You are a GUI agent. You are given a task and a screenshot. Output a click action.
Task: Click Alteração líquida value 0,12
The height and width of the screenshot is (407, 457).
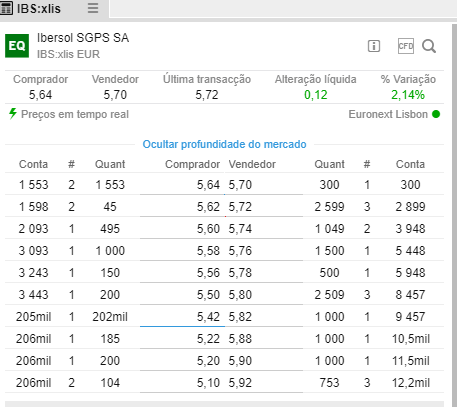point(315,95)
